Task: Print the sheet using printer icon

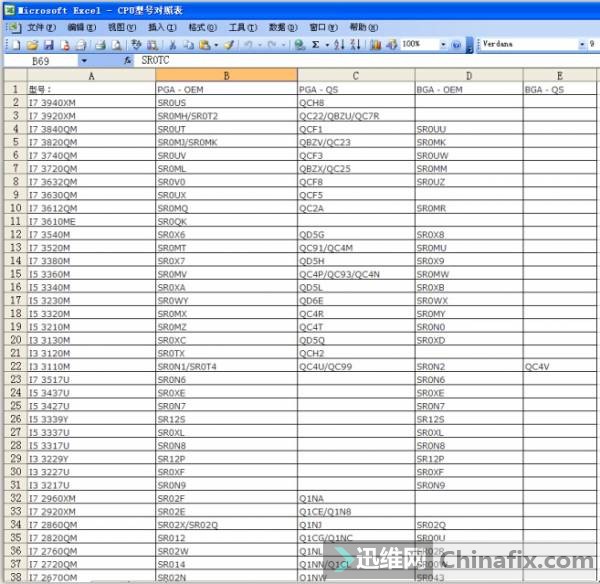Action: (x=100, y=45)
